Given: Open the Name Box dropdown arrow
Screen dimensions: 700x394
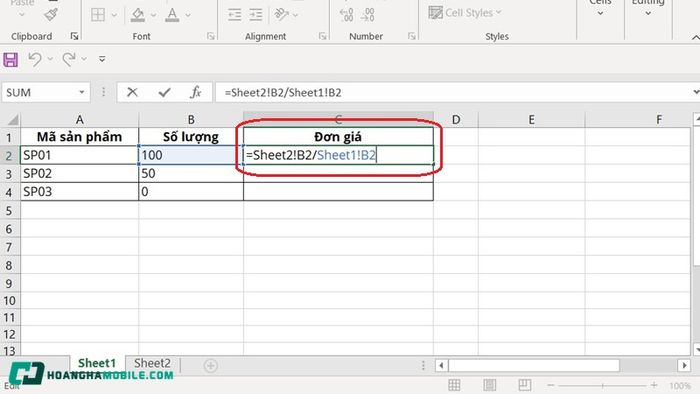Looking at the screenshot, I should 82,92.
